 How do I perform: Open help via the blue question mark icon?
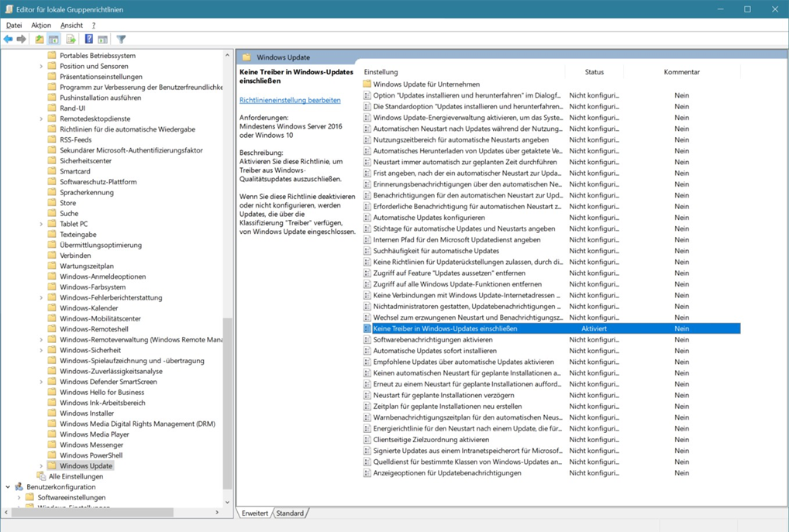[x=88, y=39]
